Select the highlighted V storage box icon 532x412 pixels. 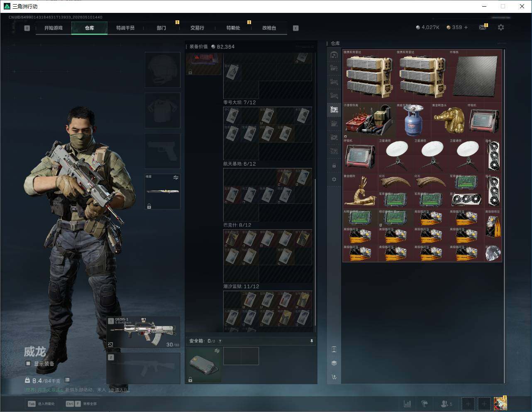[334, 109]
